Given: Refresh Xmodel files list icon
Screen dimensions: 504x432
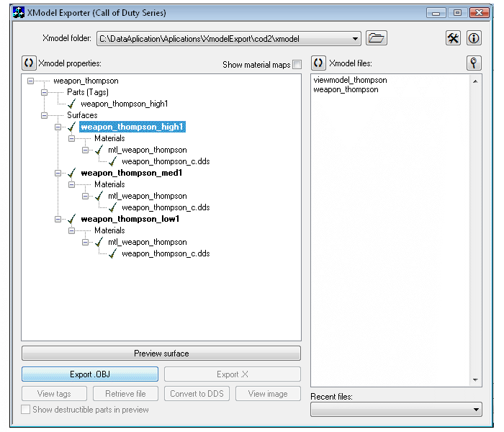Looking at the screenshot, I should (318, 63).
